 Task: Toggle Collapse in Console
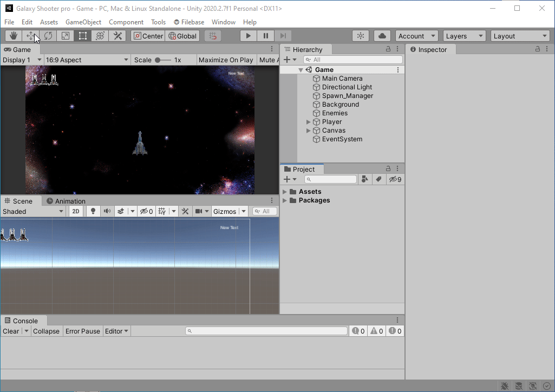[46, 331]
